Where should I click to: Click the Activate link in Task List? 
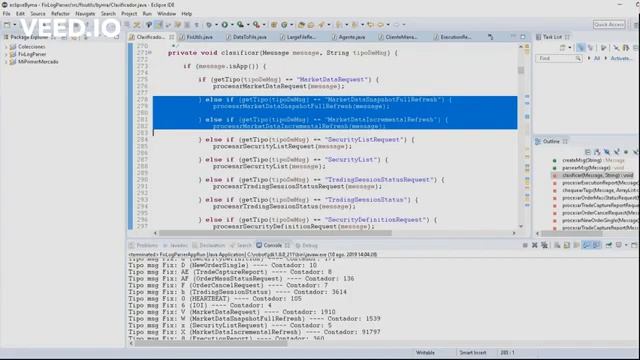click(x=621, y=58)
